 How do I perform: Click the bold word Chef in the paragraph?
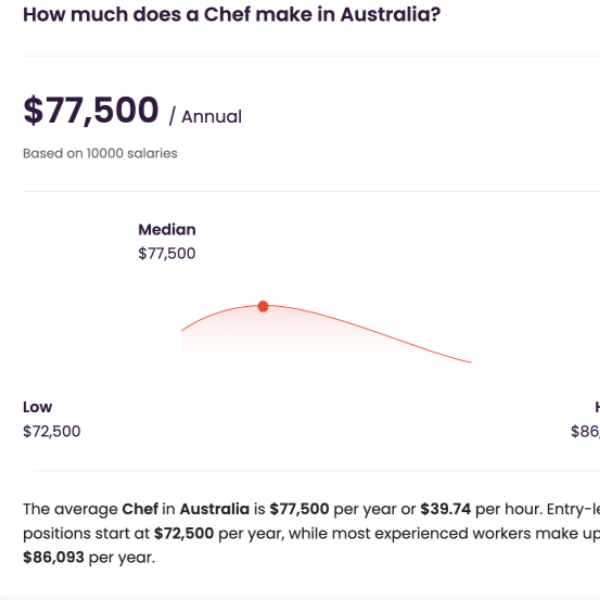coord(140,509)
